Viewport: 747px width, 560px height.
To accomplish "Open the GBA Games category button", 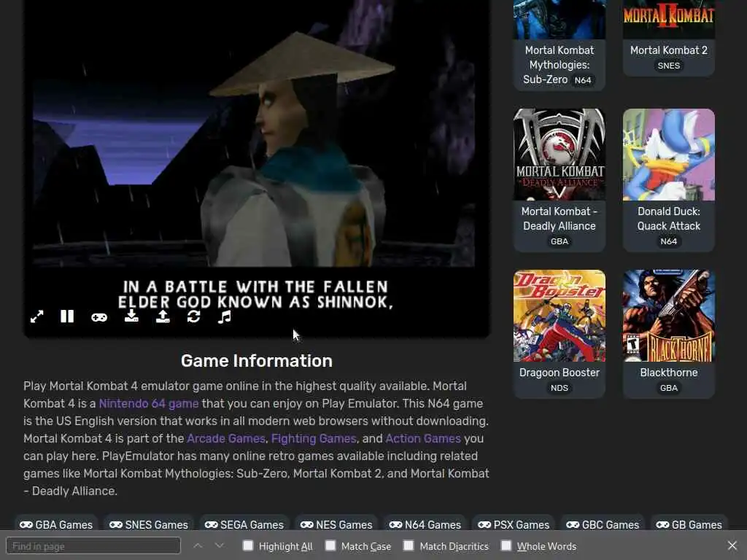I will (x=55, y=524).
